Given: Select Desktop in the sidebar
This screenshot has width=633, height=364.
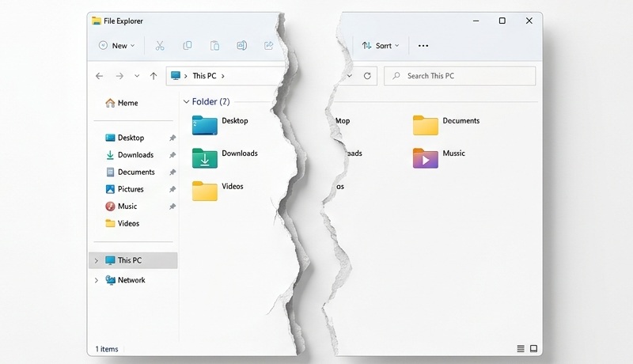Looking at the screenshot, I should tap(125, 138).
